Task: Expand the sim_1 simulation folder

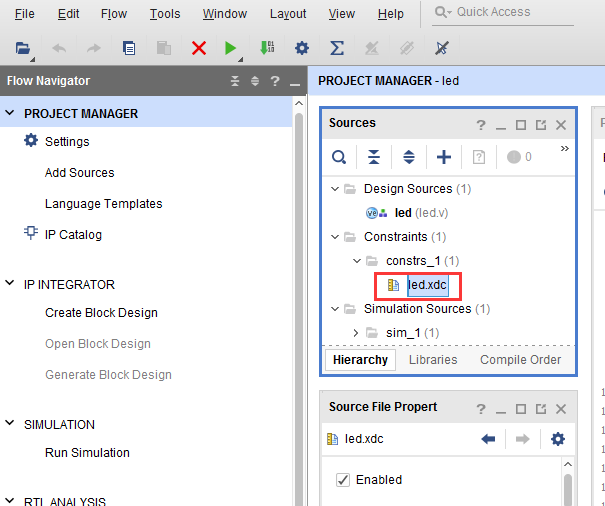Action: click(x=356, y=333)
